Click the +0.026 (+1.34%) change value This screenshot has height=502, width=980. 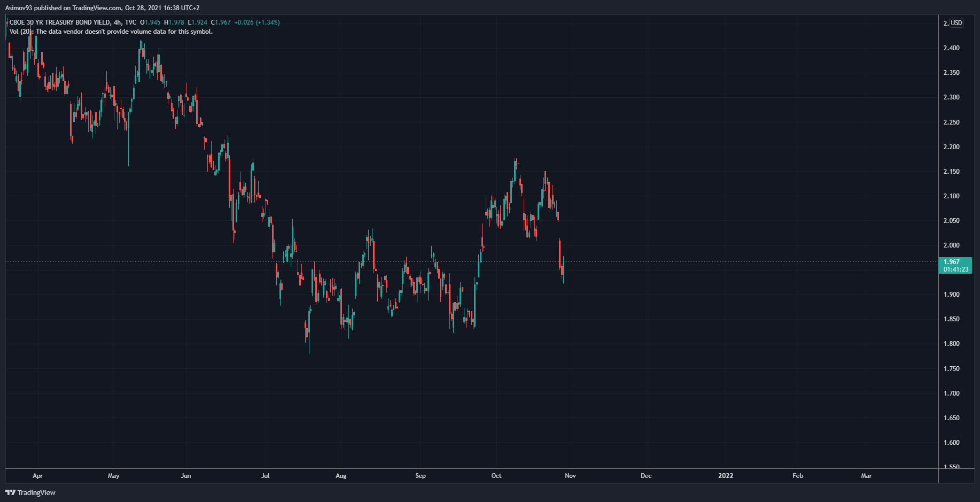pos(257,22)
